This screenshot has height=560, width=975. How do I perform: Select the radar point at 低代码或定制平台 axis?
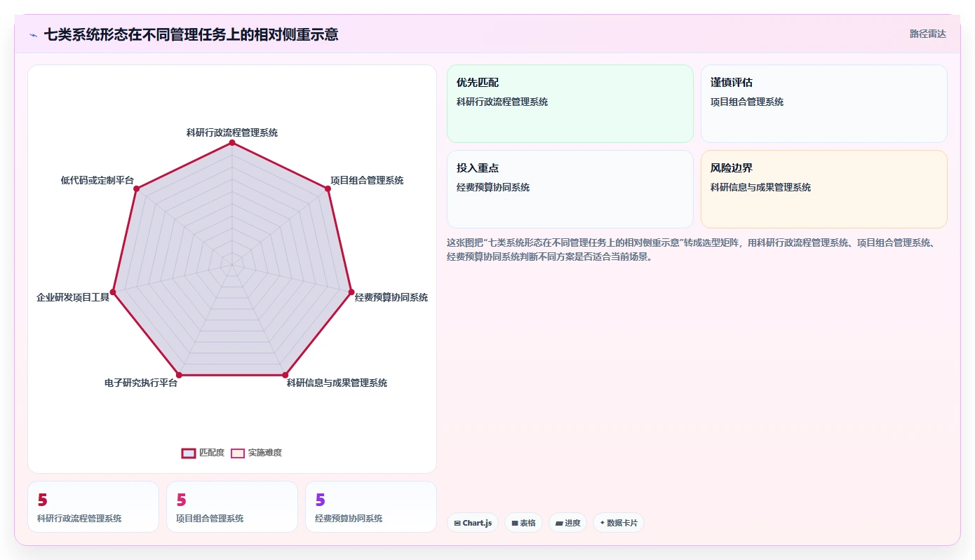(137, 189)
